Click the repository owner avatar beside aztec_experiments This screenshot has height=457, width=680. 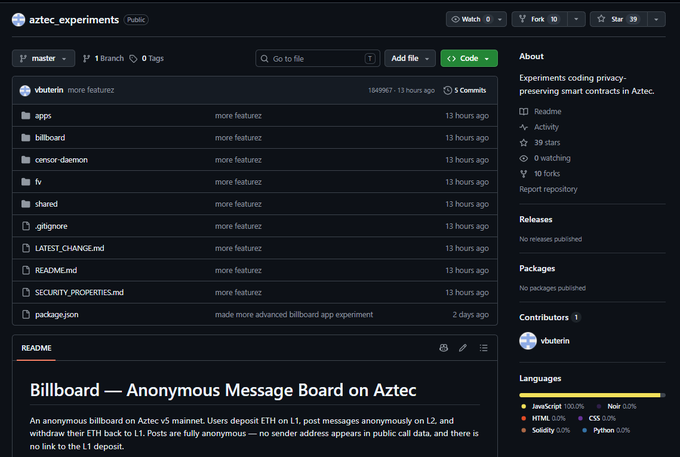pyautogui.click(x=18, y=20)
